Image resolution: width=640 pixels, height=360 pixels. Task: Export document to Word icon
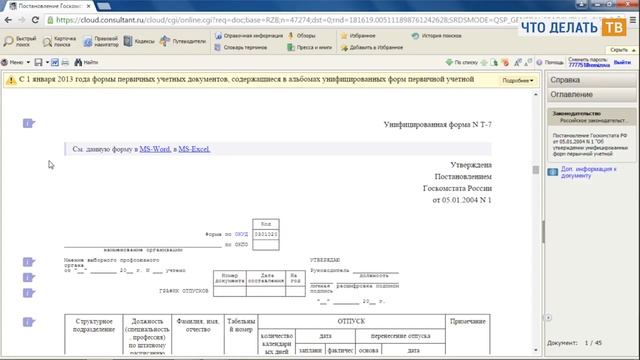point(55,62)
